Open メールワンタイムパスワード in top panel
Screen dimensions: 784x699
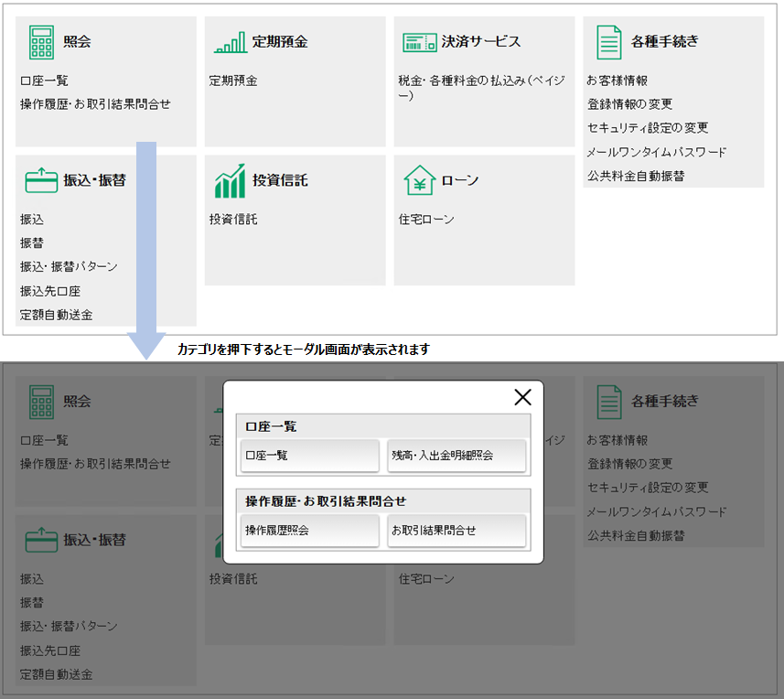coord(657,152)
